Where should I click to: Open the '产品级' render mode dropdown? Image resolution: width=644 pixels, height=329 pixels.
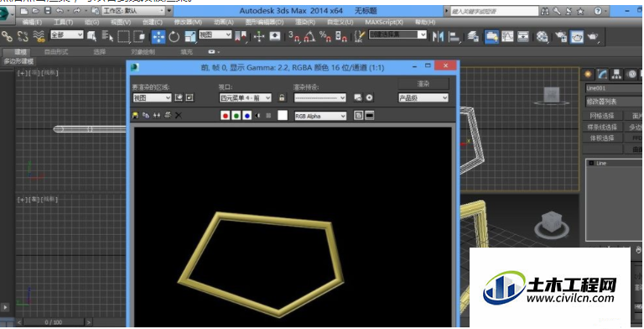tap(423, 98)
